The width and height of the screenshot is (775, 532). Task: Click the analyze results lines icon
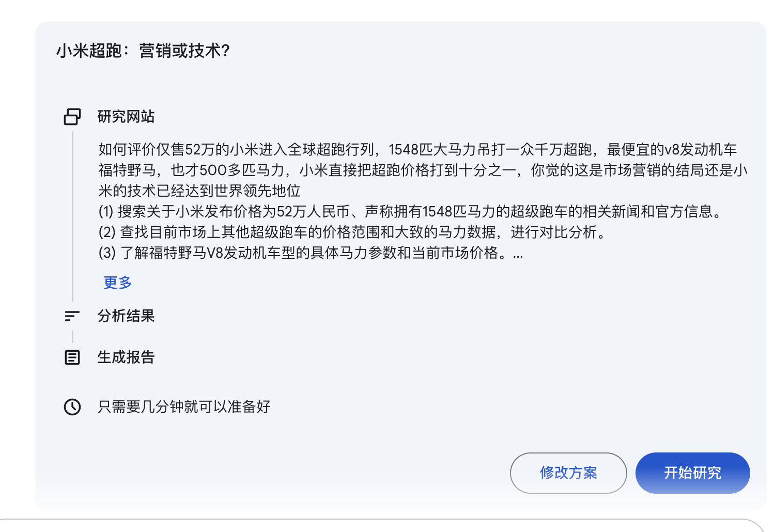click(x=72, y=316)
